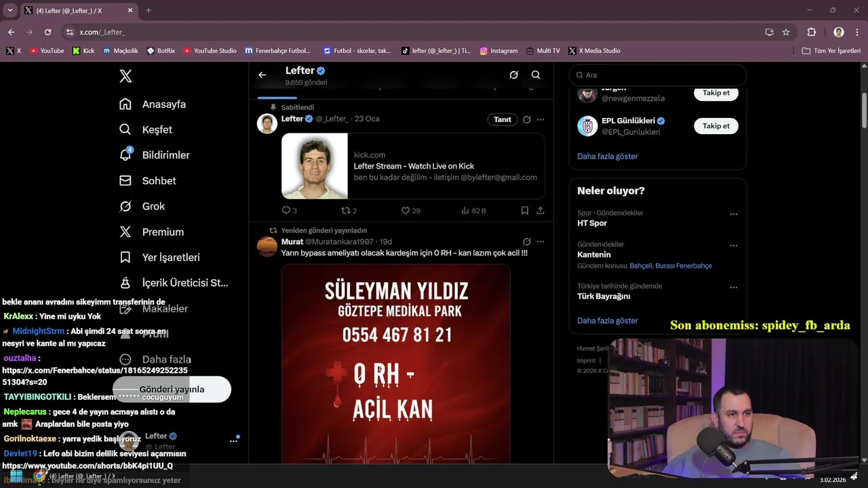The image size is (868, 488).
Task: Open İçerik Üreticisi Stüdyosu item
Action: tap(174, 283)
